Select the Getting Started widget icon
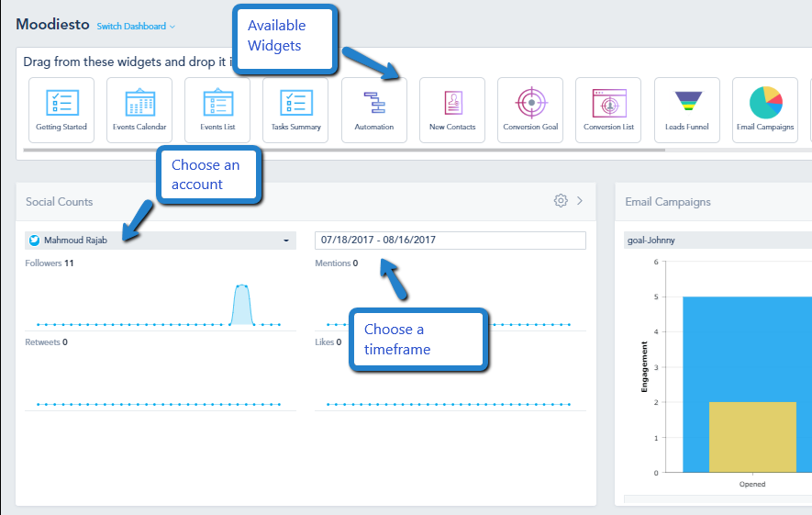This screenshot has width=812, height=515. [61, 110]
